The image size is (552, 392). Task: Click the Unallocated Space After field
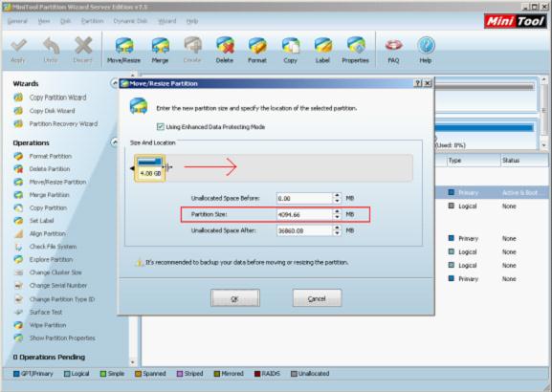(304, 230)
